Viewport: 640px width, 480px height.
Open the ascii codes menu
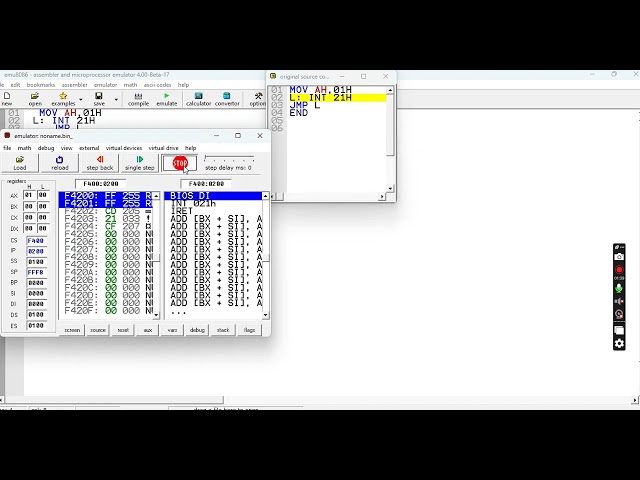click(x=157, y=85)
